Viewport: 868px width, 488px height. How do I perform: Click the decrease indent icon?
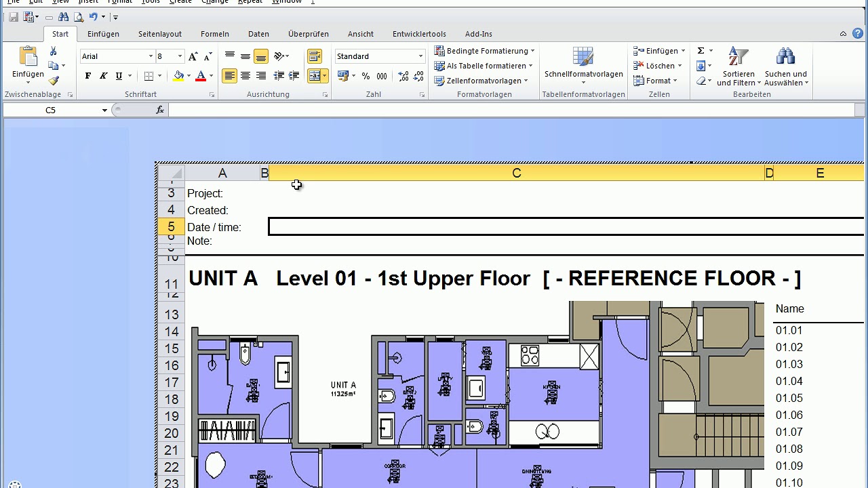tap(279, 76)
